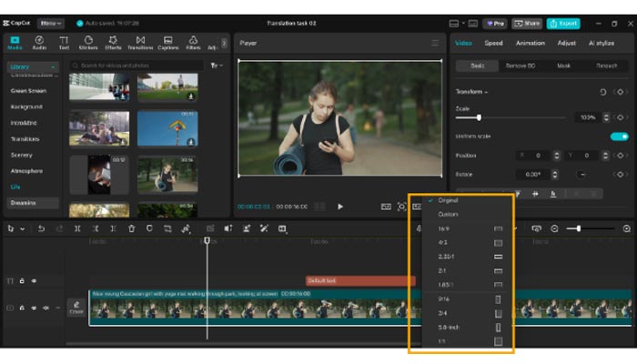Click the Share button
Image resolution: width=637 pixels, height=364 pixels.
pos(526,23)
